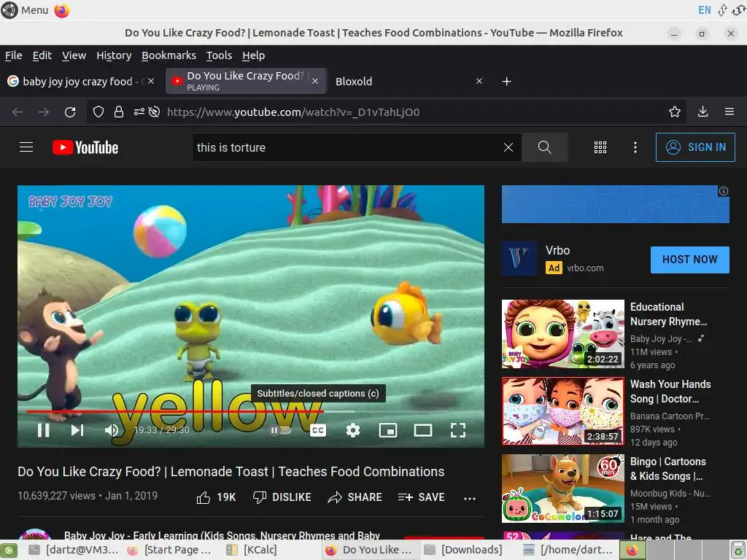
Task: Toggle subtitles/closed captions CC button
Action: point(318,430)
